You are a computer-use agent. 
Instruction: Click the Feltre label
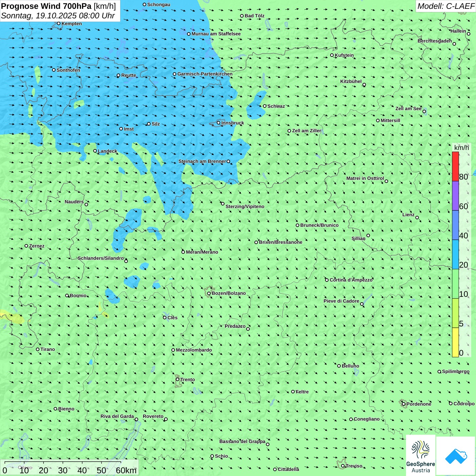302,392
